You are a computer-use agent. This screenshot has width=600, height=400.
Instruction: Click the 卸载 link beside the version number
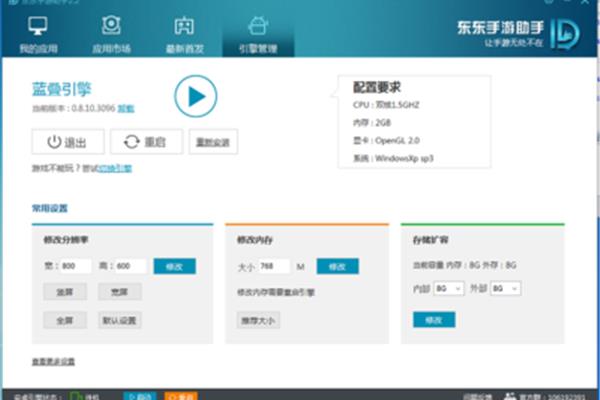[126, 109]
